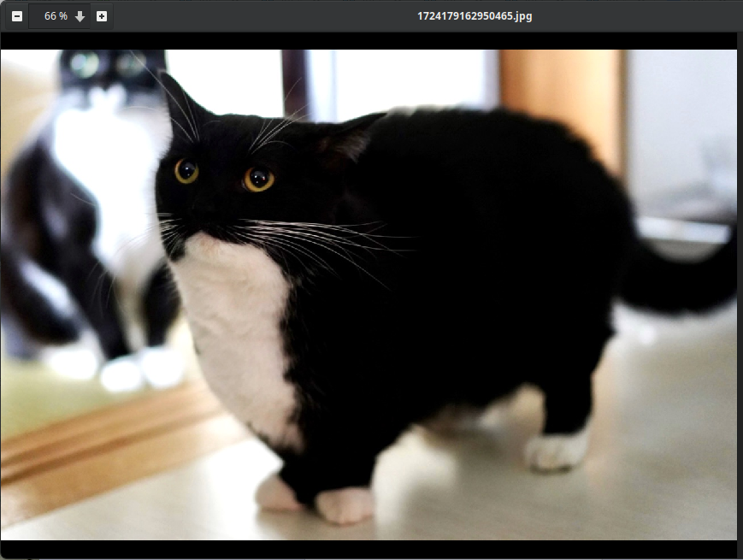743x560 pixels.
Task: Zoom out with the minus button
Action: [x=17, y=16]
